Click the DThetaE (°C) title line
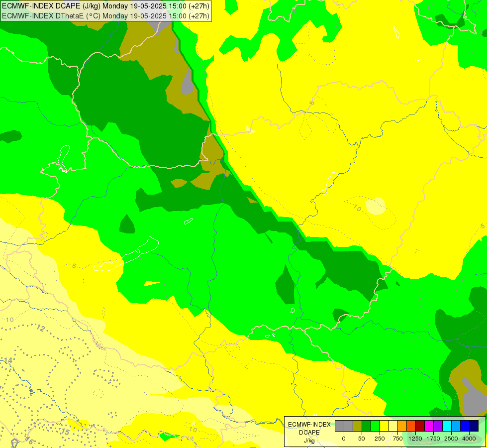The image size is (487, 448). pos(105,16)
